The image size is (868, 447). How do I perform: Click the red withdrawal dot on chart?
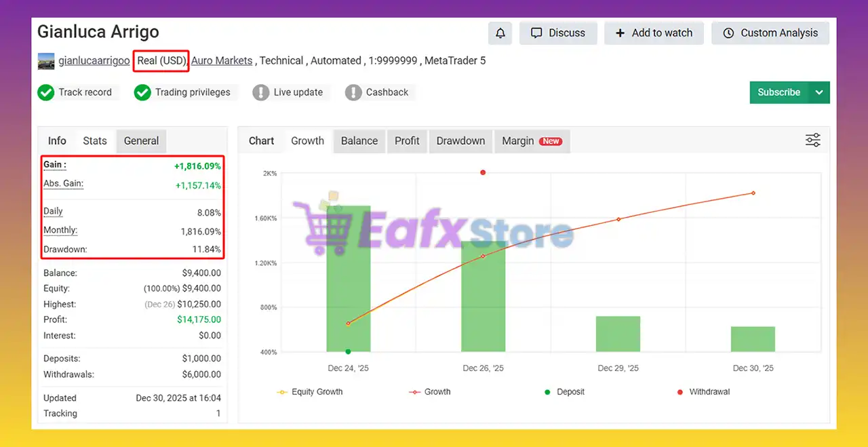(x=483, y=172)
